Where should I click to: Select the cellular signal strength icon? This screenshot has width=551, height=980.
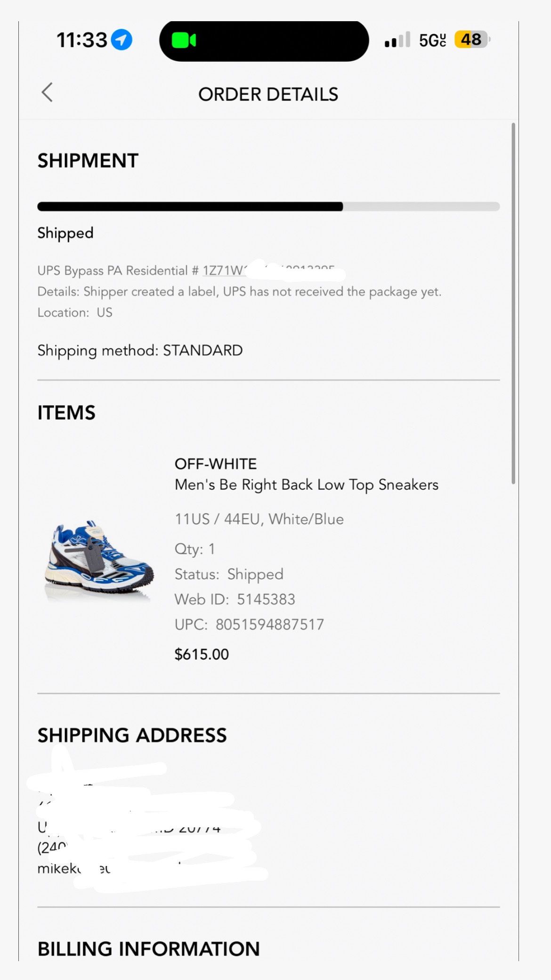pos(396,40)
